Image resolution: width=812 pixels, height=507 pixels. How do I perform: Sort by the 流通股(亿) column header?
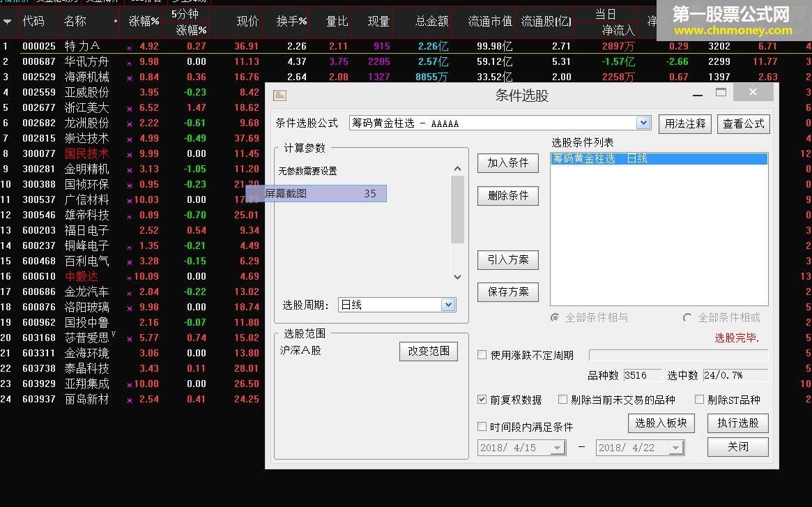tap(546, 21)
